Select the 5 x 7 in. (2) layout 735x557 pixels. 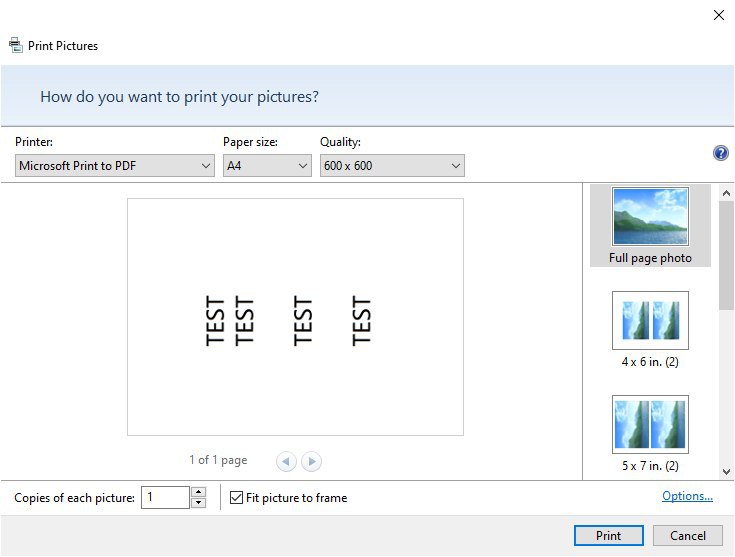650,434
